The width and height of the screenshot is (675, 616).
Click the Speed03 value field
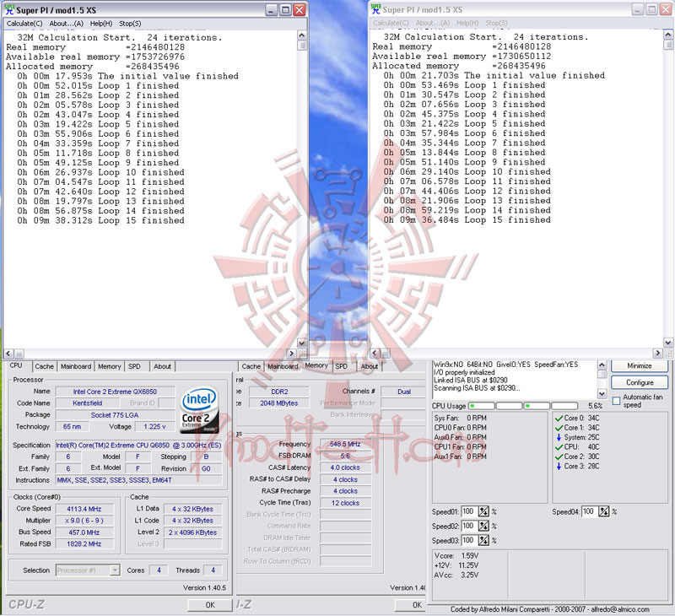(x=469, y=540)
